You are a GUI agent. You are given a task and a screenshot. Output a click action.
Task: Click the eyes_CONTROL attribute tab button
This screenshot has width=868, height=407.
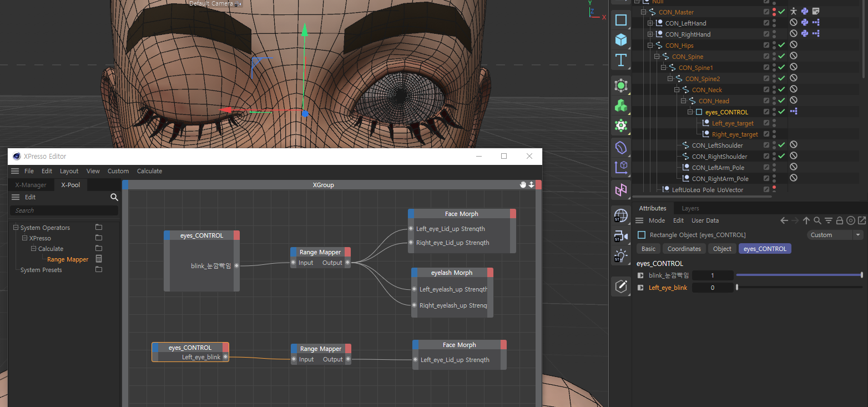(765, 249)
